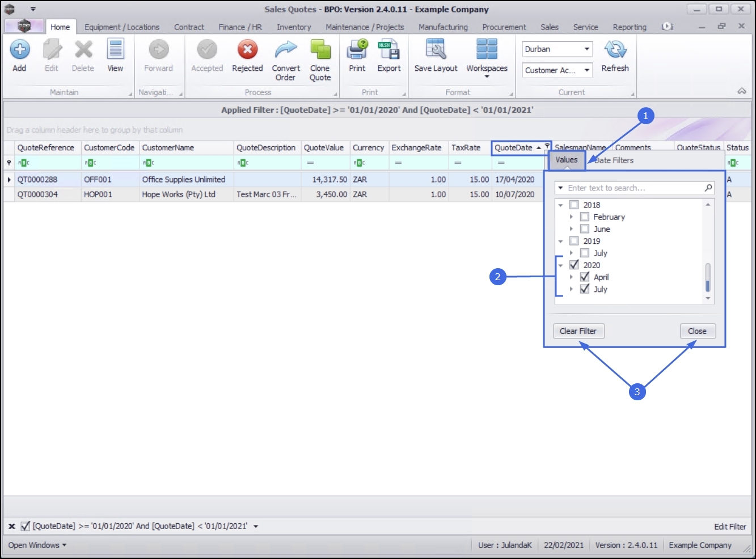The height and width of the screenshot is (559, 756).
Task: Click the QuoteDescription filter row condition icon
Action: point(243,163)
